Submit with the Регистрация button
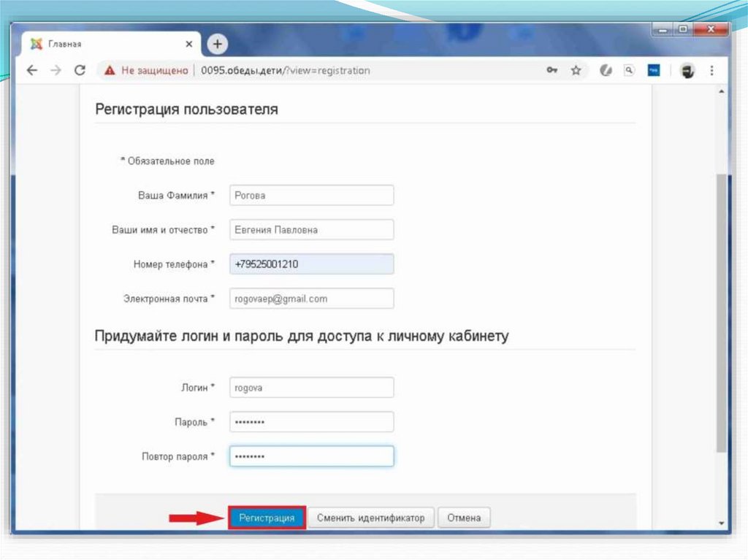 [267, 518]
